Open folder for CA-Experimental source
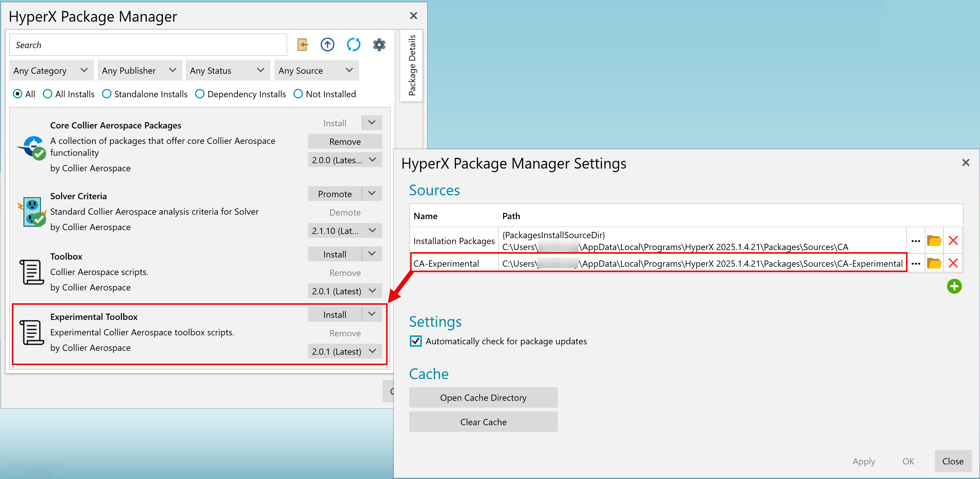 coord(934,263)
